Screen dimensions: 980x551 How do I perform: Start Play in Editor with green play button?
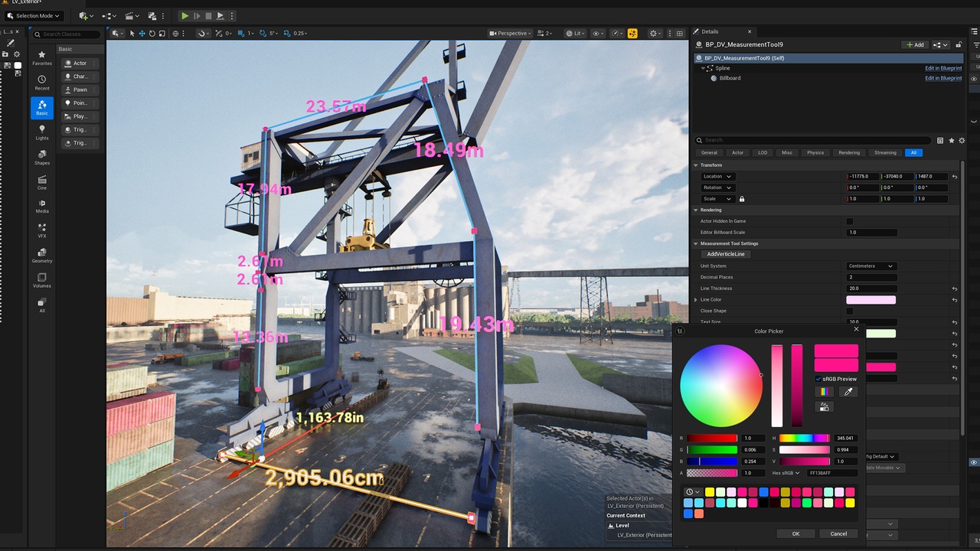(185, 15)
